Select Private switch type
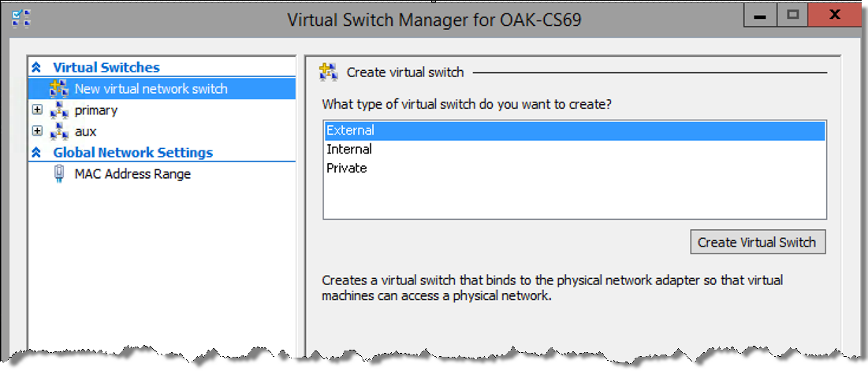The width and height of the screenshot is (868, 371). 575,168
